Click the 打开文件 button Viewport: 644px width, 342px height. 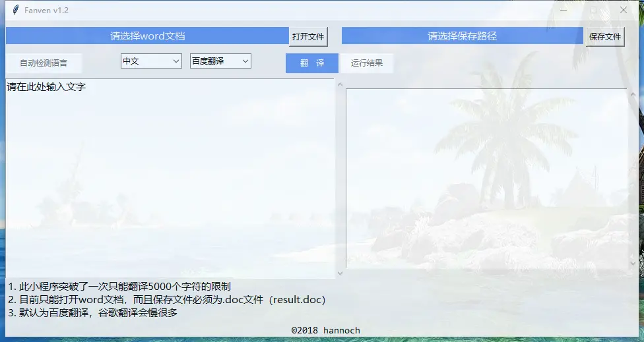click(308, 36)
